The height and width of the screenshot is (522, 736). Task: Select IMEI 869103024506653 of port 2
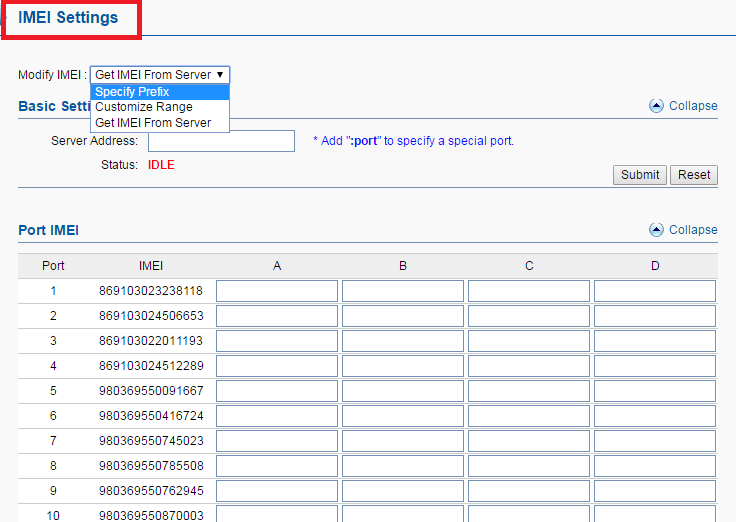(x=151, y=316)
